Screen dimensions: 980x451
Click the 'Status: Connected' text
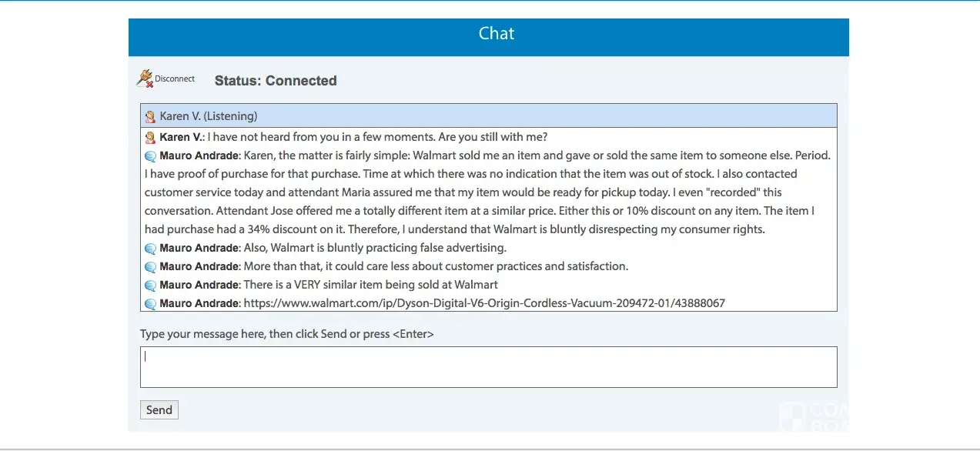pos(276,81)
